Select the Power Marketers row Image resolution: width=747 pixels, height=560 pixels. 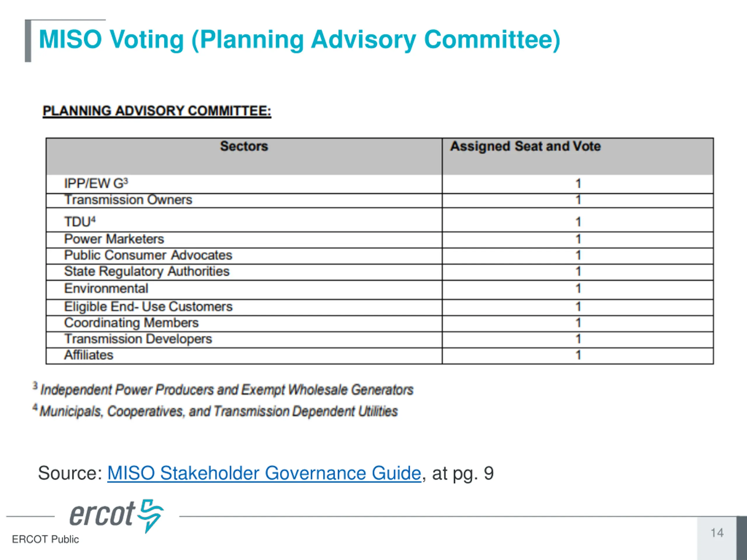pyautogui.click(x=380, y=240)
